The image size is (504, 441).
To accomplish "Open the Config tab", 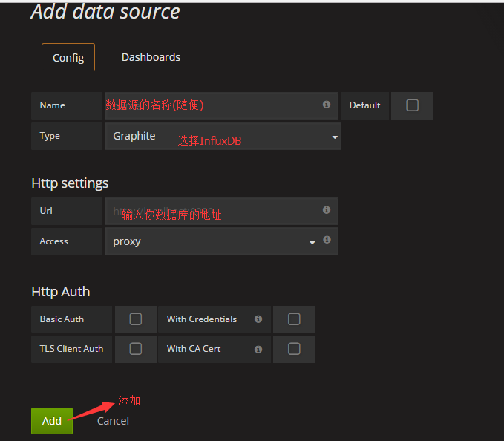I will (68, 57).
